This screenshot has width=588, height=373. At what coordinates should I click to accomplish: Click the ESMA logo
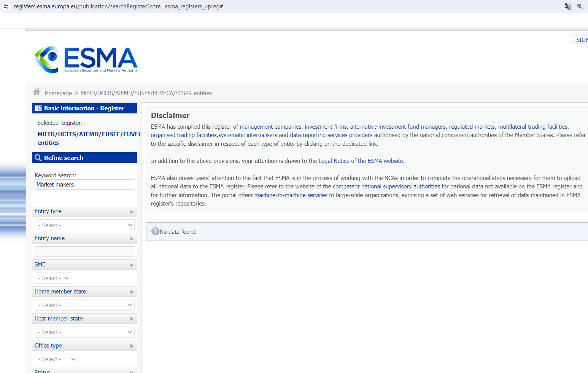click(86, 59)
